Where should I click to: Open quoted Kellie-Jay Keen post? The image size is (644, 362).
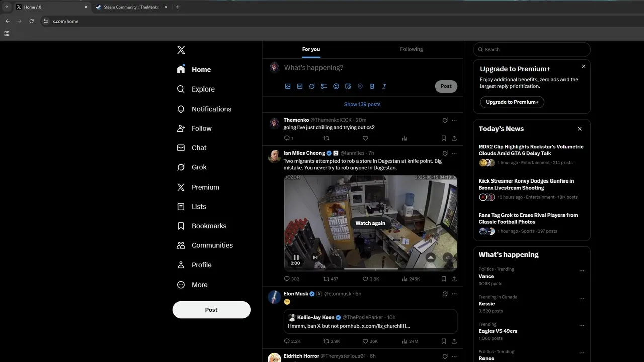click(x=370, y=321)
